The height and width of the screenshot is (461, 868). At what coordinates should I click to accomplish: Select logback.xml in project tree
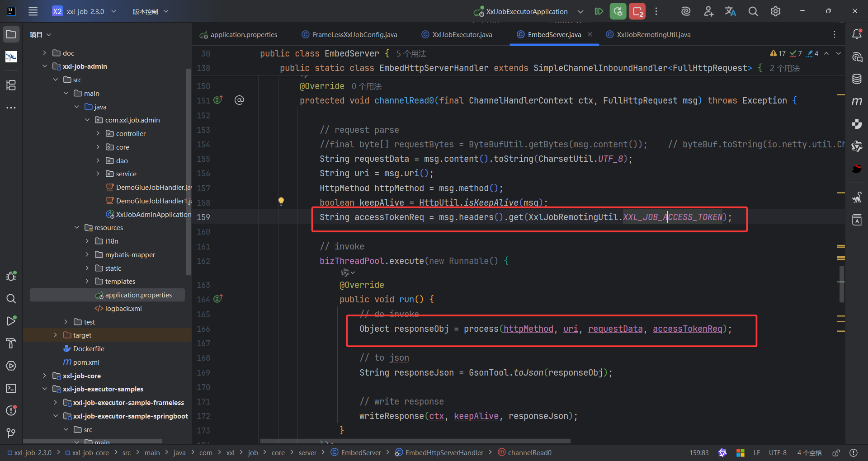118,309
